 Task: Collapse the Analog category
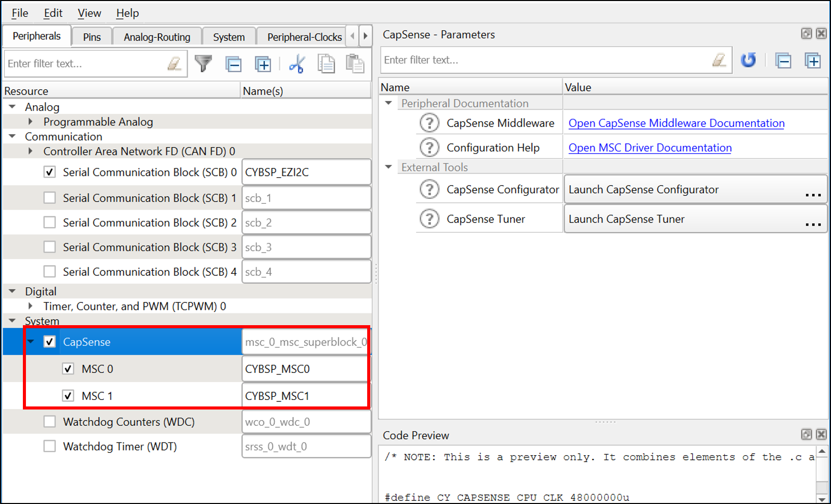[x=13, y=107]
